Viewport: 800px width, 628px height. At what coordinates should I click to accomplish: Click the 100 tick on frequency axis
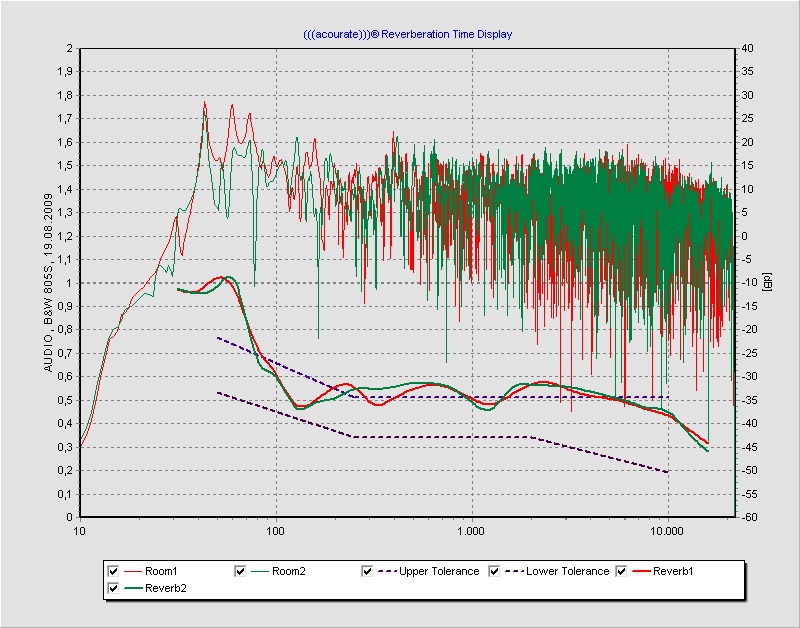pos(276,532)
